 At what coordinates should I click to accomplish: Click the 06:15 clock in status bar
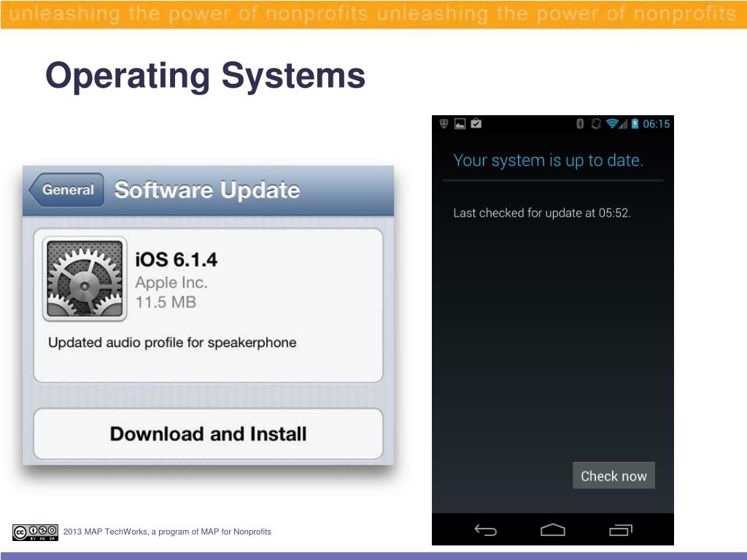656,124
